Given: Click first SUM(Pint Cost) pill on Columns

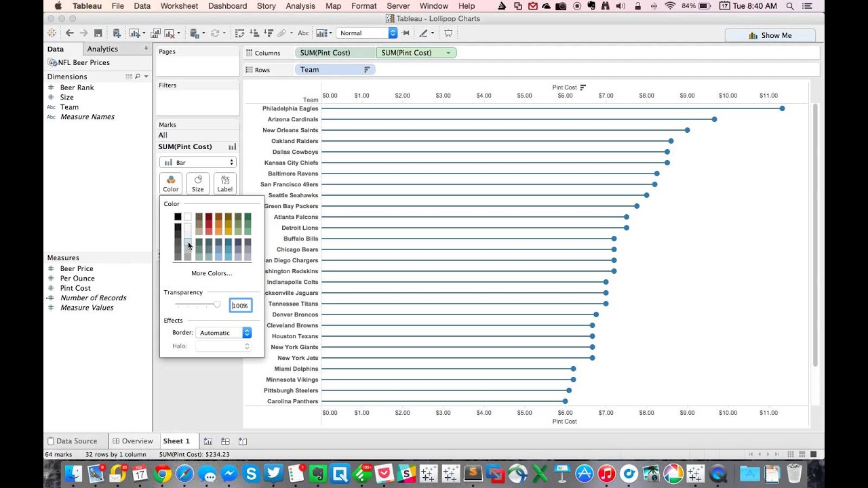Looking at the screenshot, I should 335,53.
